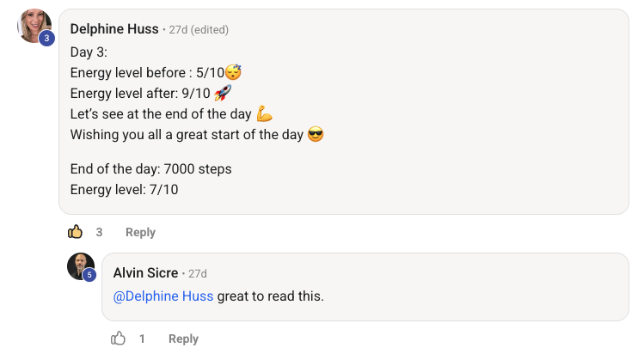Toggle the yellow thumbs-up on Delphine's comment
This screenshot has width=644, height=360.
tap(75, 232)
